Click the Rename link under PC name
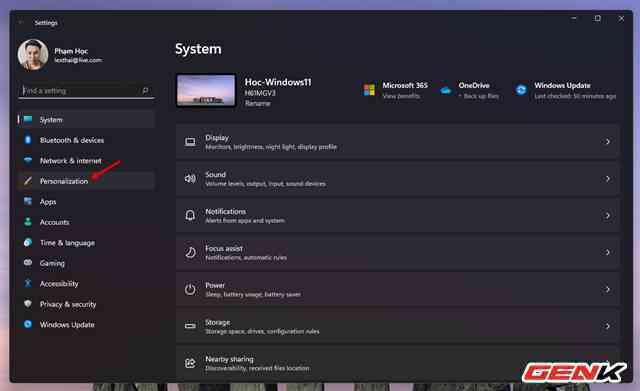640x391 pixels. point(258,103)
